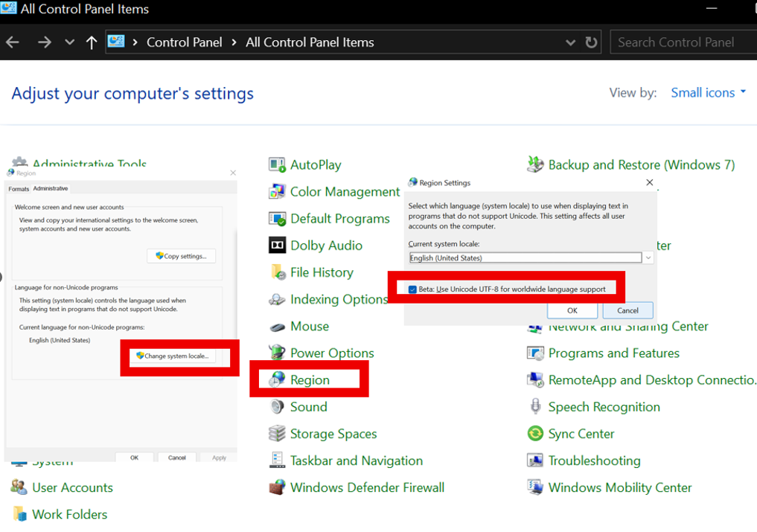
Task: Switch to the Formats tab
Action: point(19,189)
